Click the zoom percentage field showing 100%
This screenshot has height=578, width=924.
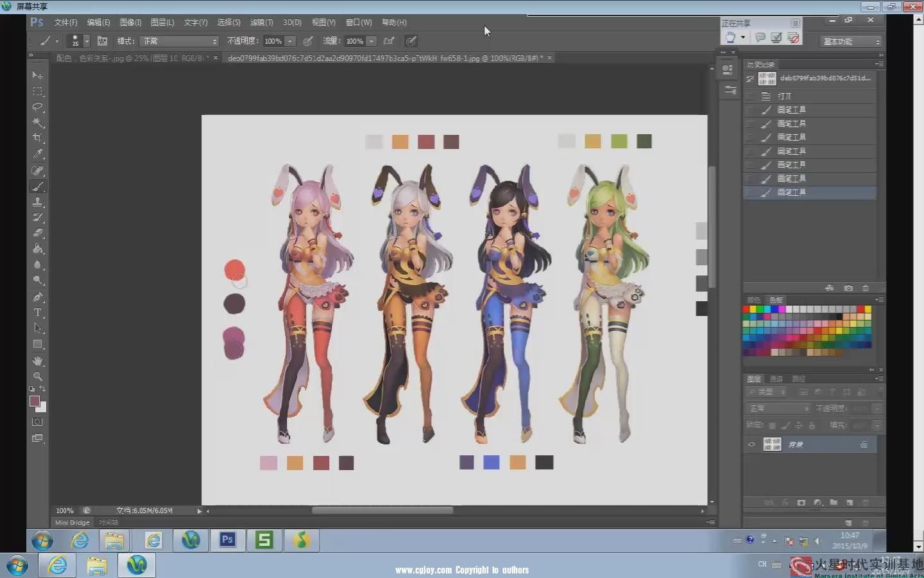point(65,511)
